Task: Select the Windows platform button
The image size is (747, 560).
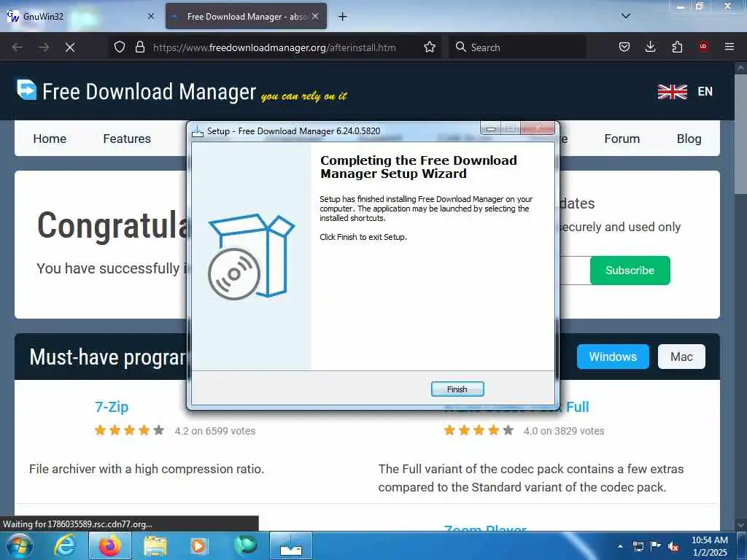Action: pyautogui.click(x=613, y=357)
